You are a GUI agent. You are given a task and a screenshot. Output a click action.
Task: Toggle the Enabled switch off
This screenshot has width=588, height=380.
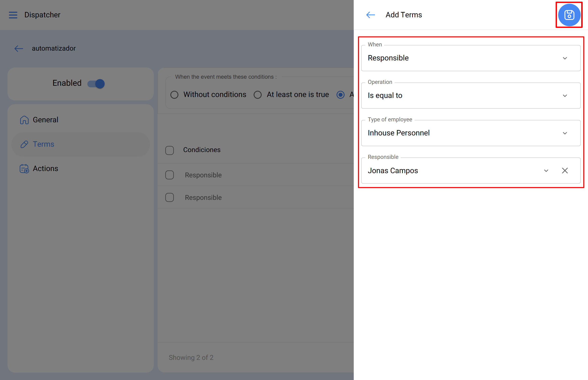click(96, 84)
